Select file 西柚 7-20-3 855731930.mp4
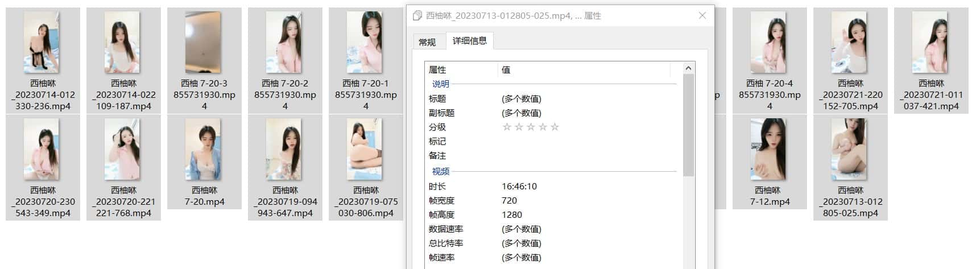The width and height of the screenshot is (980, 269). pos(204,61)
